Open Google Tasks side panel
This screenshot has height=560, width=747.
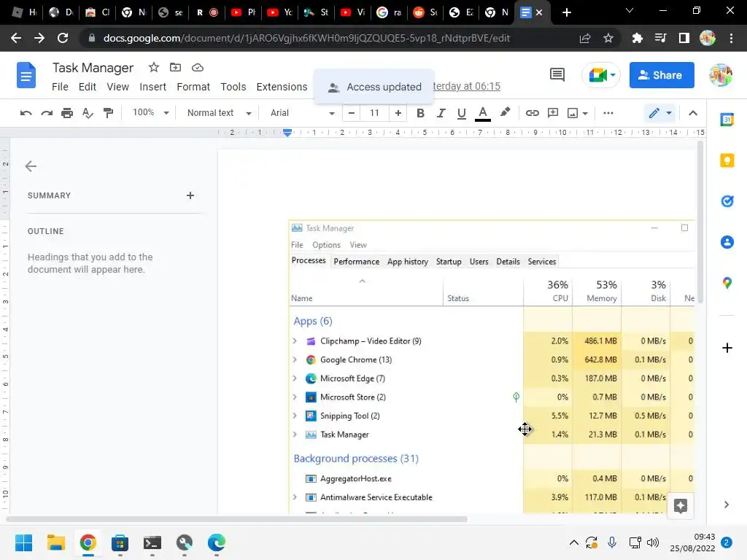tap(727, 201)
